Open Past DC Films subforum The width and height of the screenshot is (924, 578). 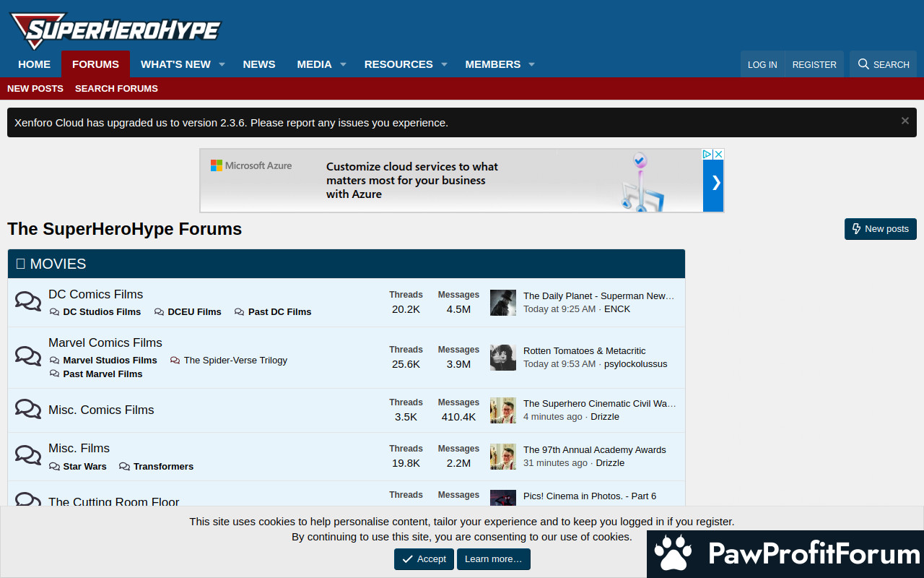(x=280, y=312)
